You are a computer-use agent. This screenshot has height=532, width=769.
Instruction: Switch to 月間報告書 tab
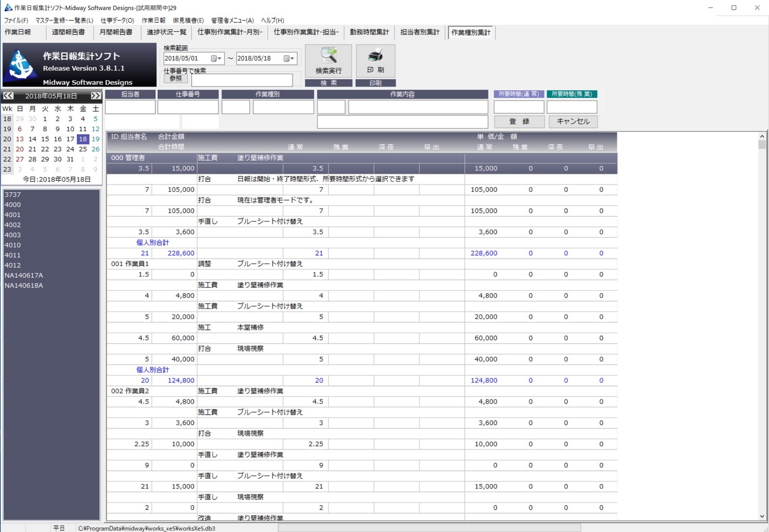(x=116, y=32)
